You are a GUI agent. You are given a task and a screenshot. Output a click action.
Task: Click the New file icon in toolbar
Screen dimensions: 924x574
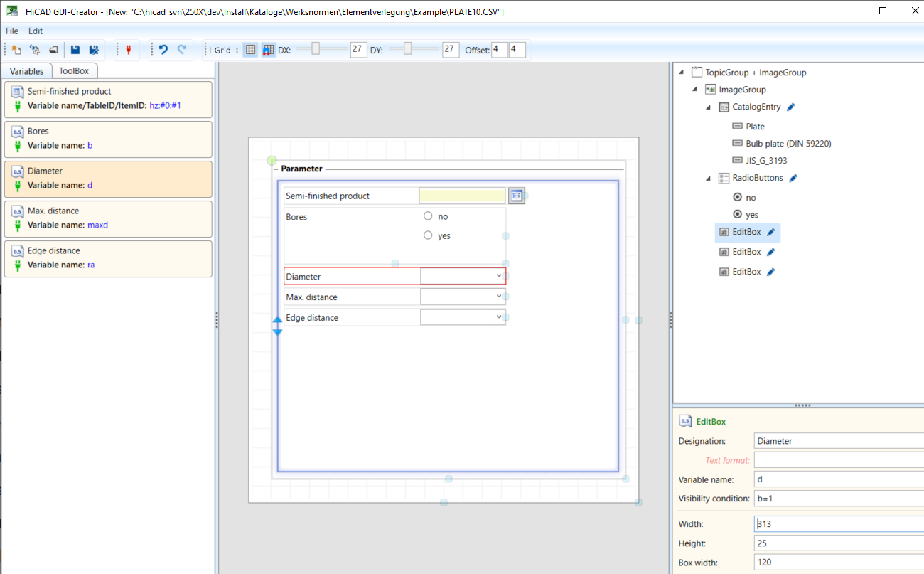pyautogui.click(x=16, y=50)
